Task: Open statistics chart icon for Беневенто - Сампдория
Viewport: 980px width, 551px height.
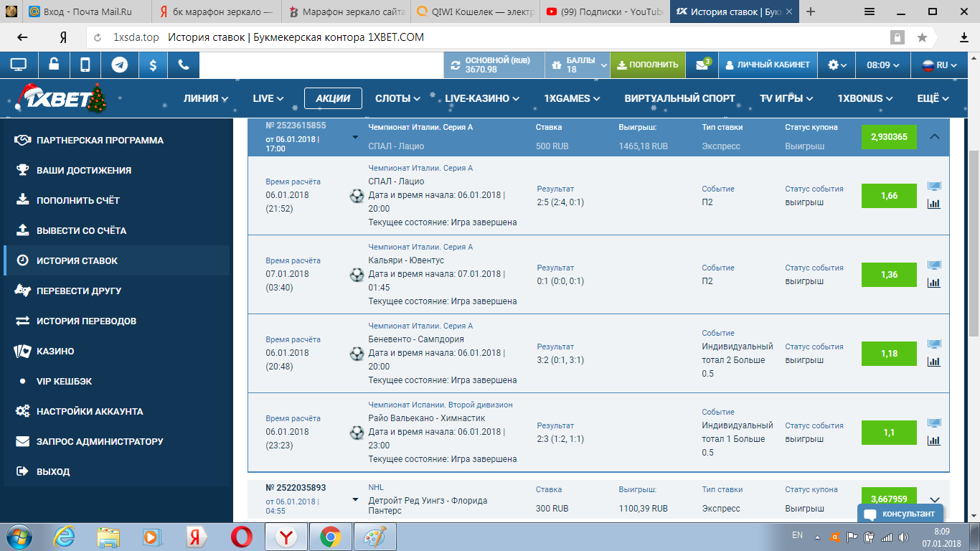Action: pos(934,362)
